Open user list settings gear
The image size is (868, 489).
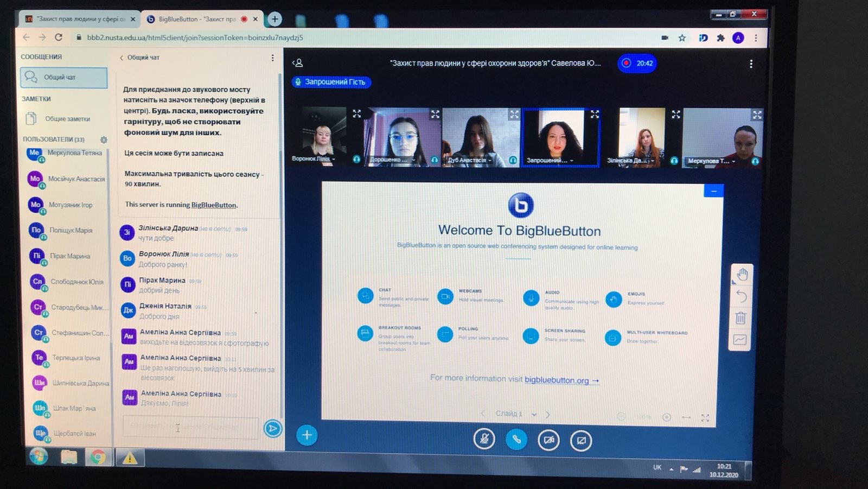click(x=104, y=139)
